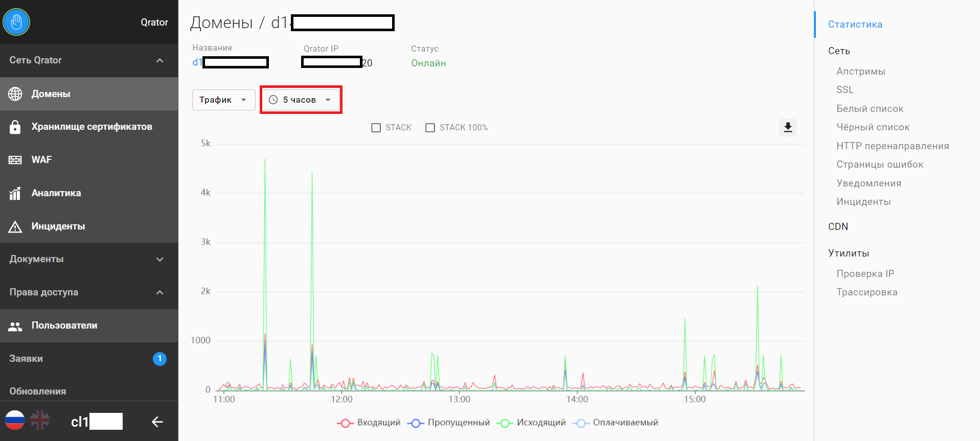Click the Qrator hand logo icon
The height and width of the screenshot is (441, 980).
pos(16,22)
